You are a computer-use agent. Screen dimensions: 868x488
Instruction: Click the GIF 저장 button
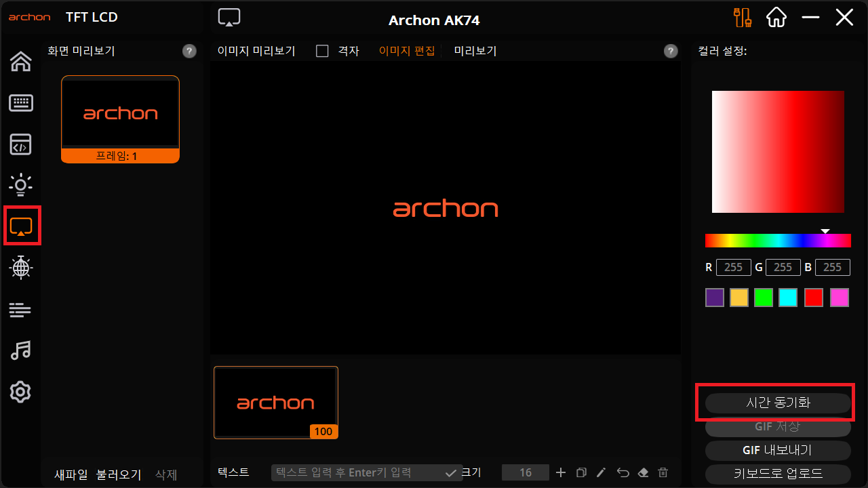click(x=778, y=427)
